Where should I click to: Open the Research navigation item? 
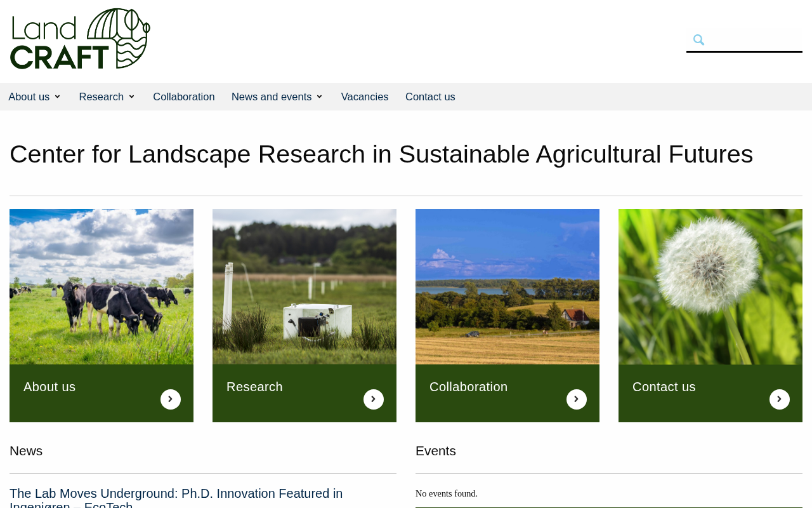point(101,97)
